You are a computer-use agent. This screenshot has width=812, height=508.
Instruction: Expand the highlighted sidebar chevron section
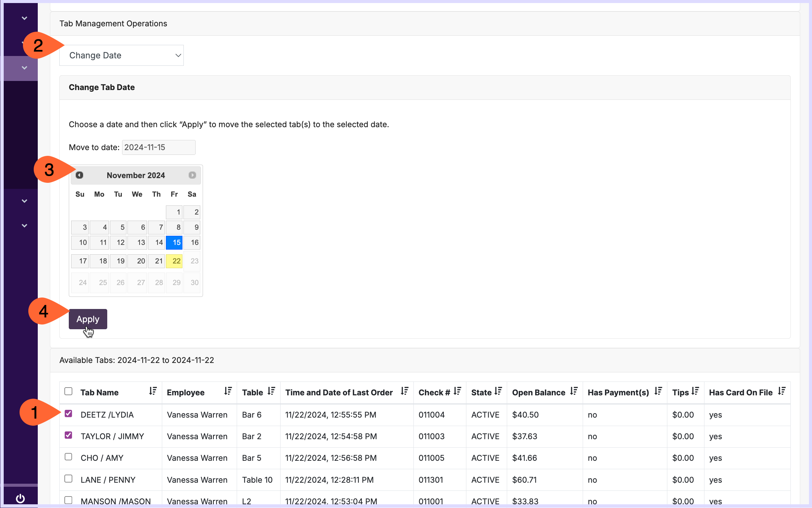point(24,68)
